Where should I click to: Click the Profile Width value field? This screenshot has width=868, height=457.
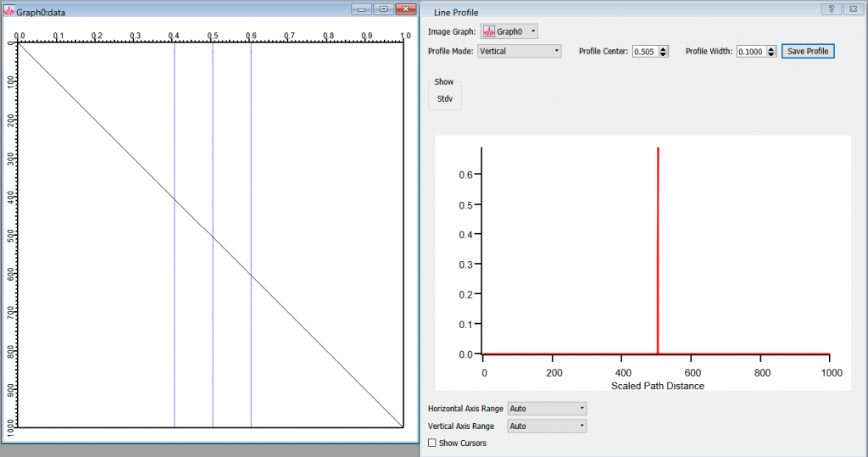[751, 52]
